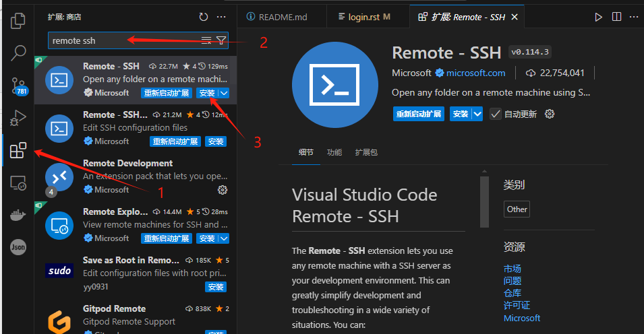The height and width of the screenshot is (334, 644).
Task: Open the Json view in activity bar
Action: click(x=18, y=247)
